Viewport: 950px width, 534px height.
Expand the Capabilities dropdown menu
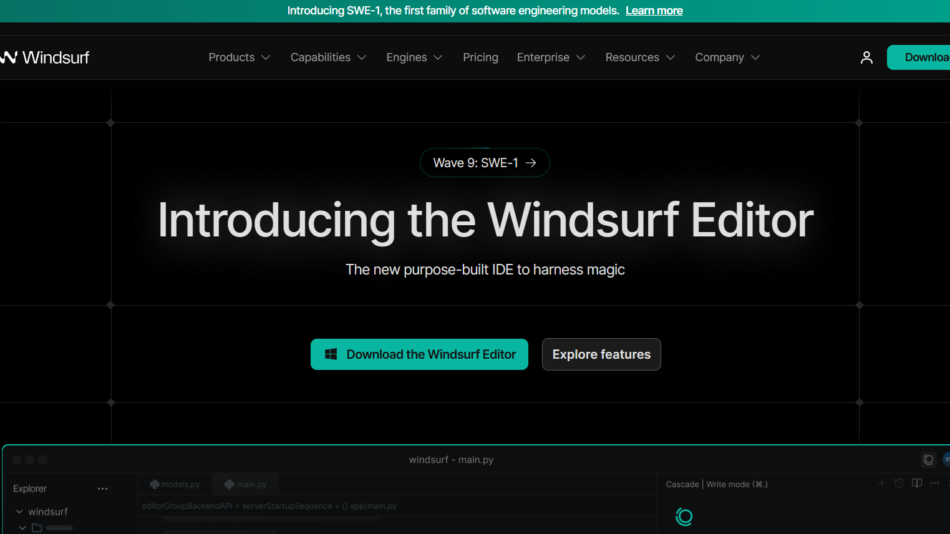(x=328, y=58)
